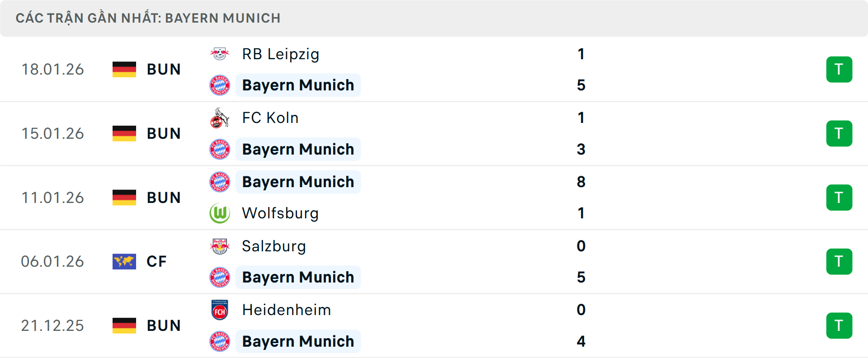The width and height of the screenshot is (868, 358).
Task: Select the Bayern Munich crest next to RB Leipzig match
Action: pyautogui.click(x=220, y=85)
